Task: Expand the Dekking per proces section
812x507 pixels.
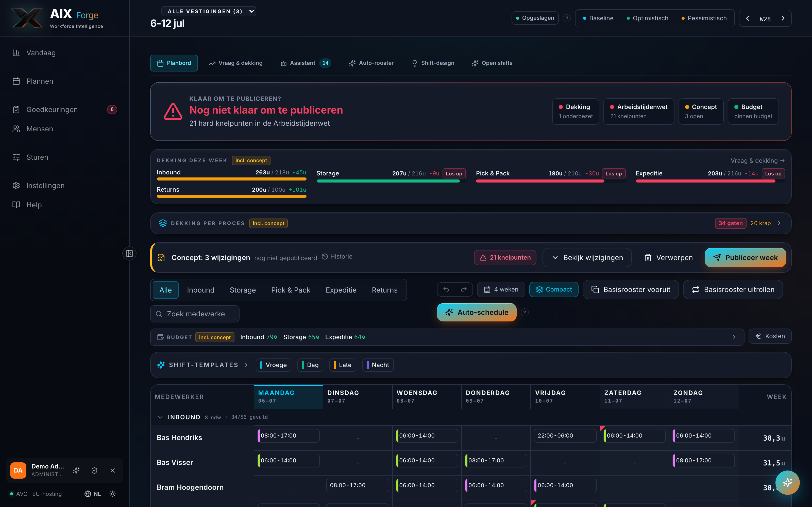Action: point(471,223)
